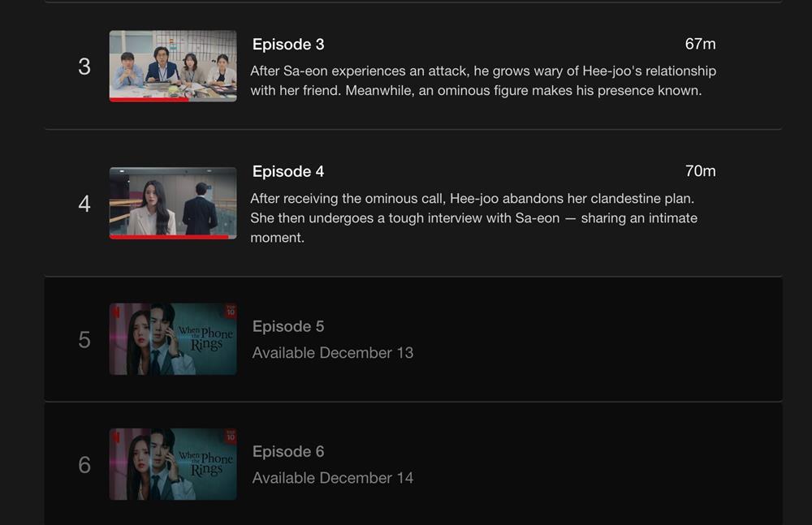Click the 70m duration for Episode 4
812x525 pixels.
pyautogui.click(x=700, y=171)
